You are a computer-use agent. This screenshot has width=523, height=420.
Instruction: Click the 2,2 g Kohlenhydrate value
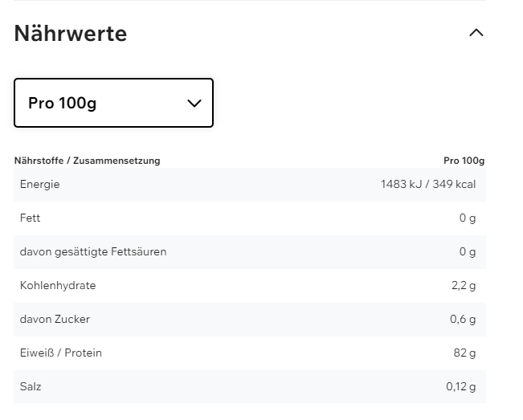pos(464,286)
